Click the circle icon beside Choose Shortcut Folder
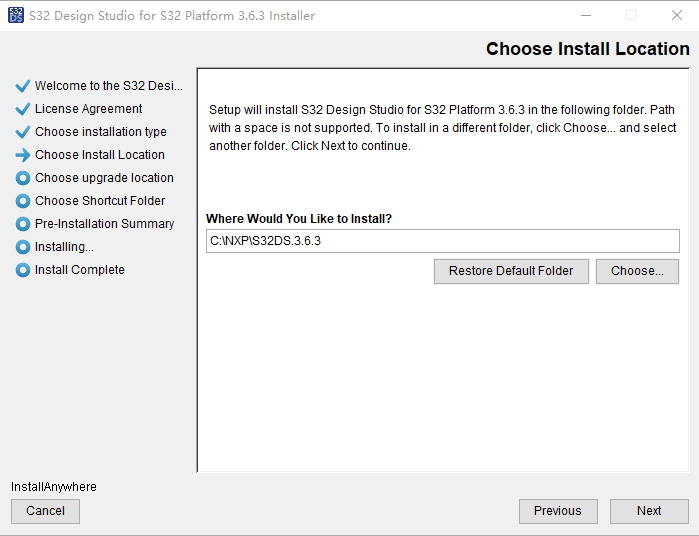699x536 pixels. (23, 201)
